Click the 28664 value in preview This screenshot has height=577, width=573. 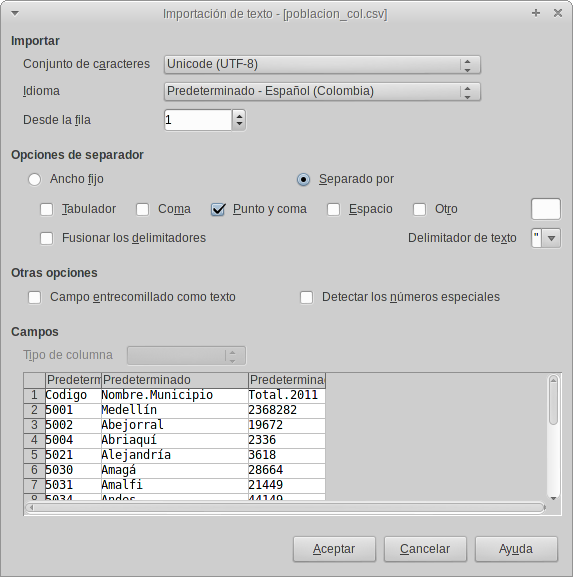(x=287, y=471)
